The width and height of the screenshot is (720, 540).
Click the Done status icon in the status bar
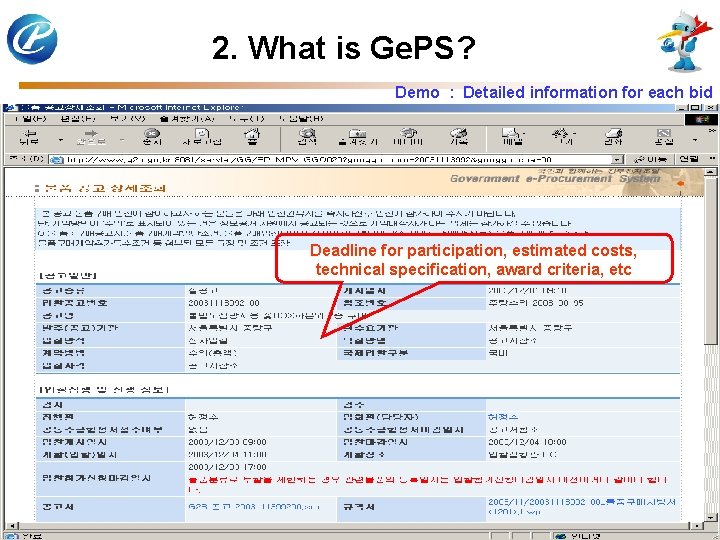point(11,536)
